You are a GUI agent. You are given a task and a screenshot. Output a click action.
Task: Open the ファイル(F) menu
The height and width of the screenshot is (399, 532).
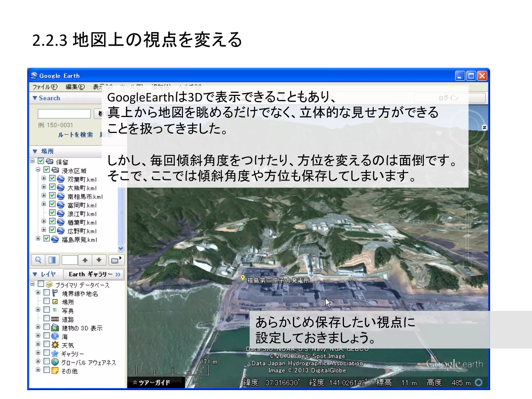45,87
